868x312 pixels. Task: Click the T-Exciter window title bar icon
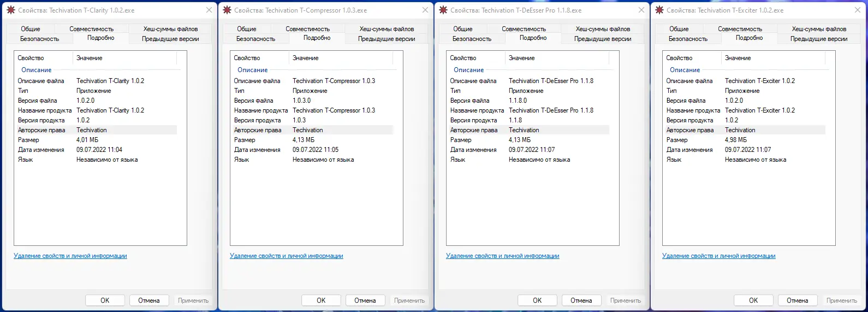coord(659,10)
